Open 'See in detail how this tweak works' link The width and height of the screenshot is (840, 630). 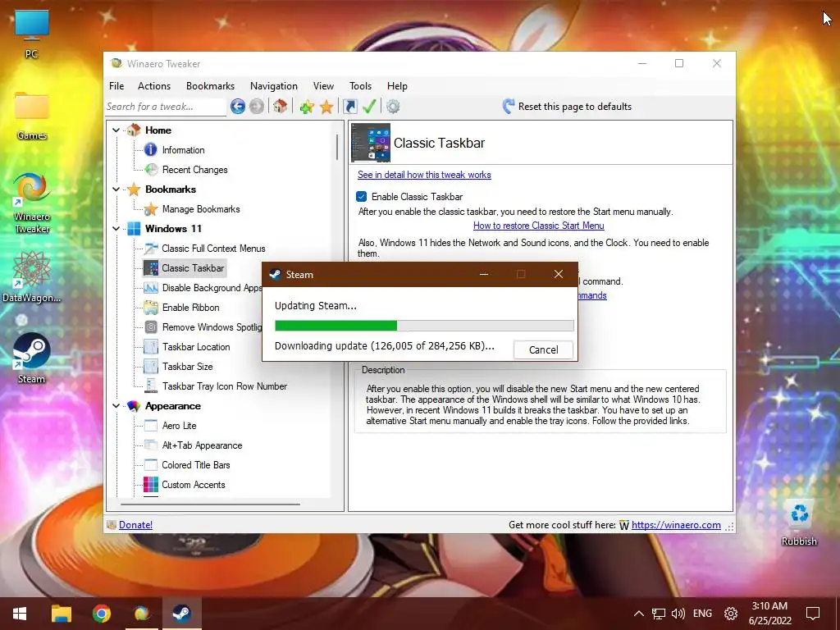[x=424, y=175]
